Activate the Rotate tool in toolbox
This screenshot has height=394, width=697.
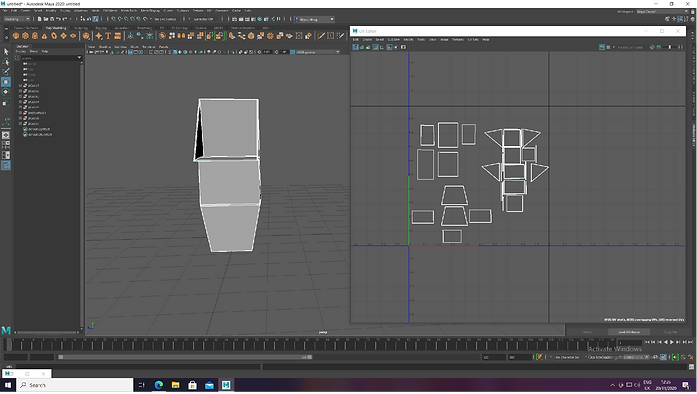(6, 92)
